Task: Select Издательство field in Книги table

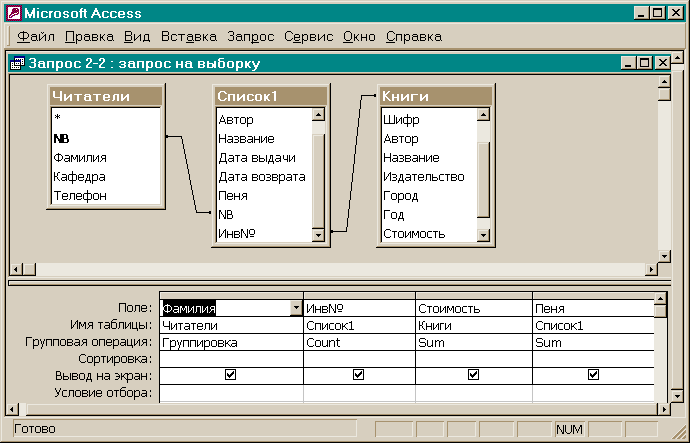Action: point(429,176)
